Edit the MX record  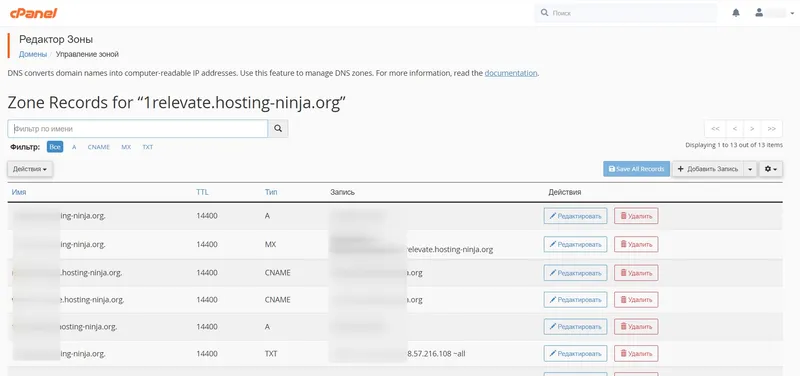point(576,244)
